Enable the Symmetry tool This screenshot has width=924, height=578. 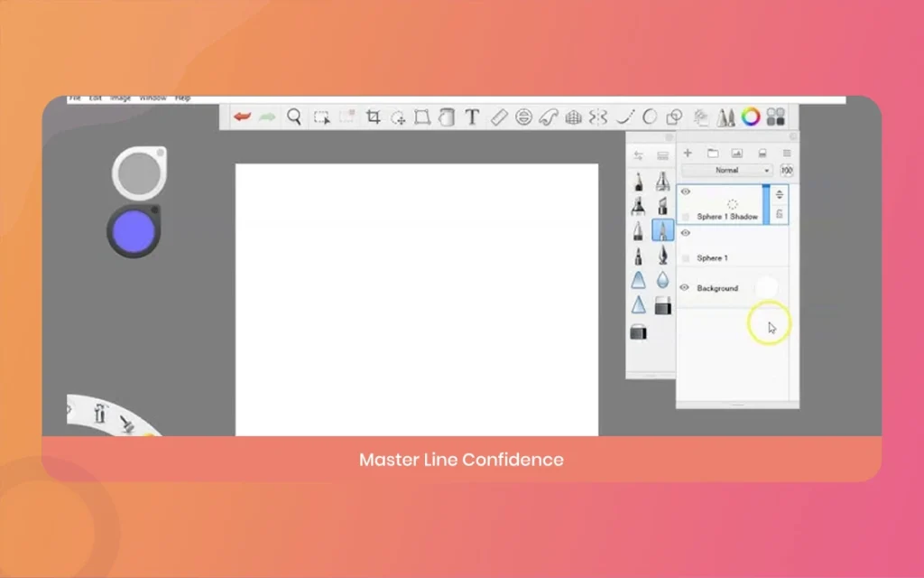click(598, 117)
